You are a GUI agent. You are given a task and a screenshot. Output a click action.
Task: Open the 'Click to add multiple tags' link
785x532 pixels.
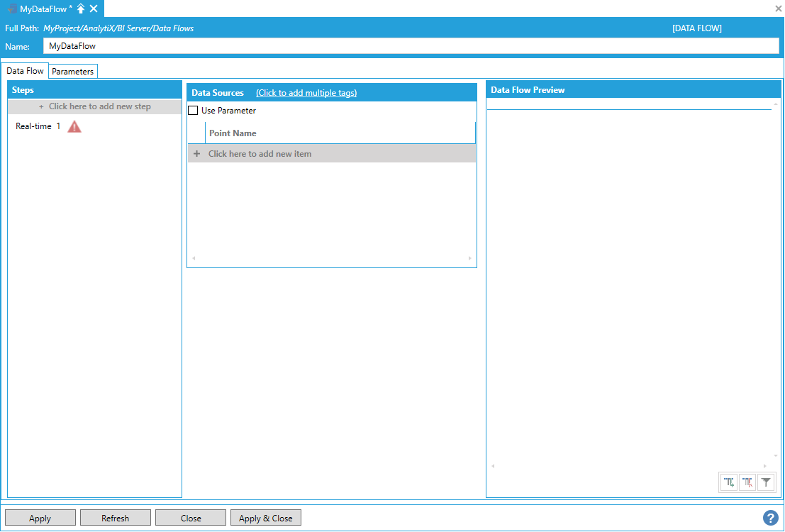coord(306,93)
